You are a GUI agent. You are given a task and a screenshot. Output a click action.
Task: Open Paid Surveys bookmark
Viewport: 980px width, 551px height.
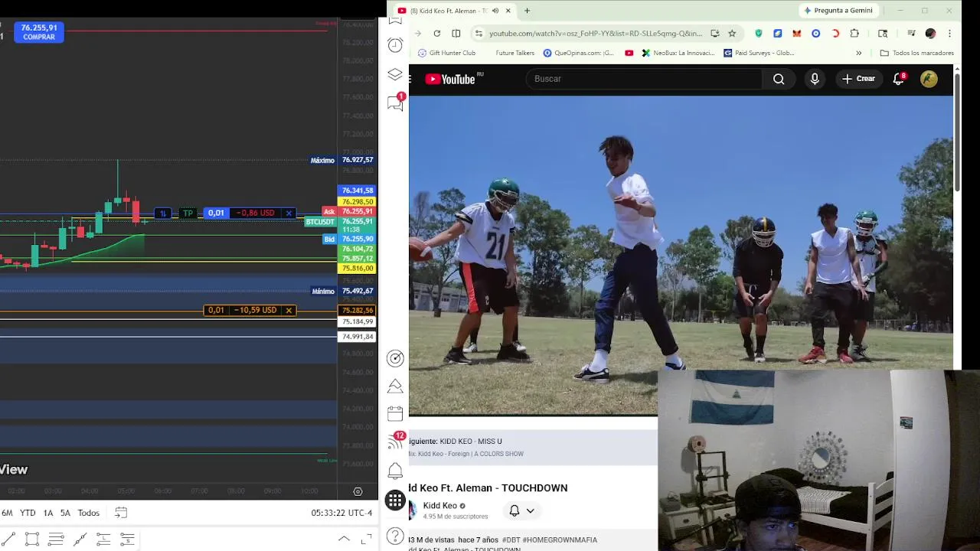pyautogui.click(x=759, y=53)
